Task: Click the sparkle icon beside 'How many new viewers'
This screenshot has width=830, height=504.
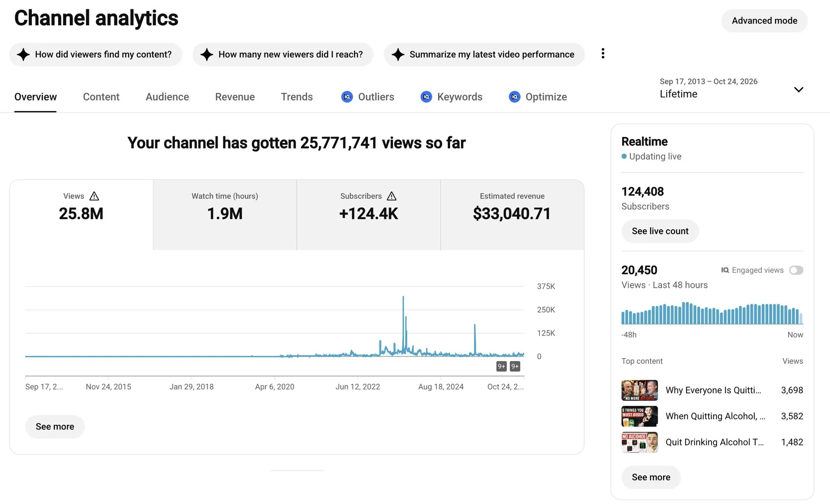Action: point(207,54)
